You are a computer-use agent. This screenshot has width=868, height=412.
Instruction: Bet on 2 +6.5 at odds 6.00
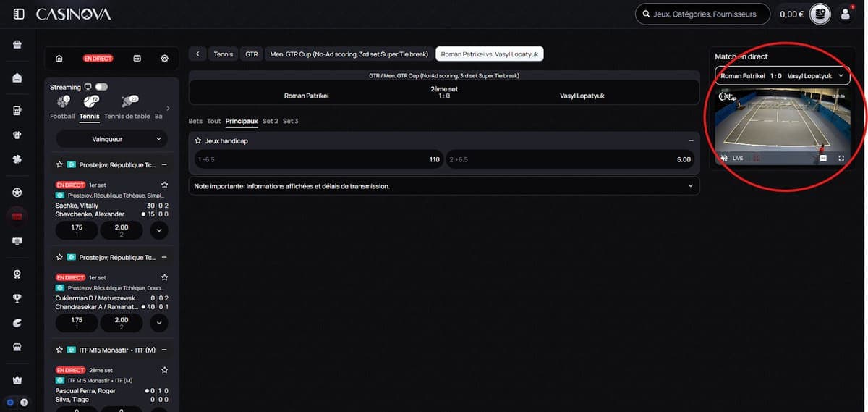click(x=571, y=159)
